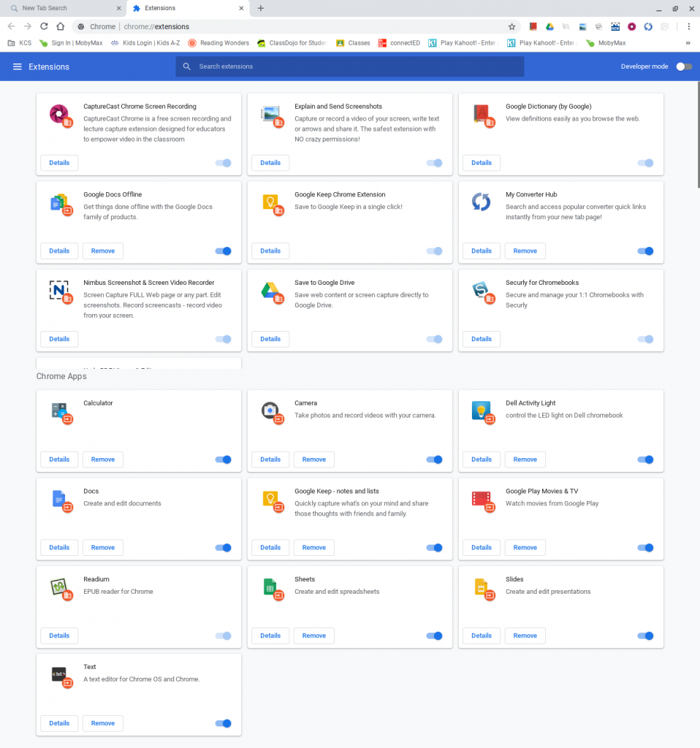The height and width of the screenshot is (748, 700).
Task: Disable the Text app
Action: point(223,723)
